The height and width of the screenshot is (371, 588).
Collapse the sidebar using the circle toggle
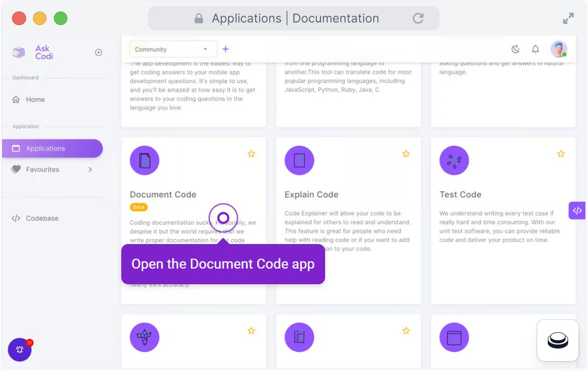click(x=98, y=52)
